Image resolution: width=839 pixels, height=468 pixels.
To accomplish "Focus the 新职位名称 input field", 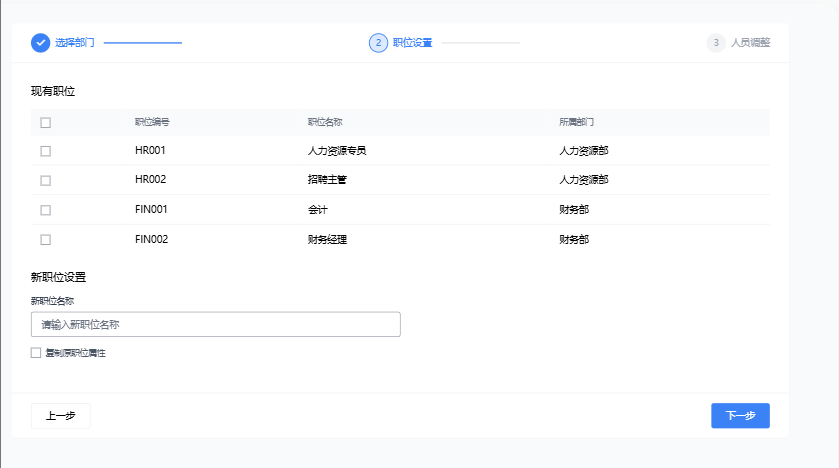I will tap(215, 325).
